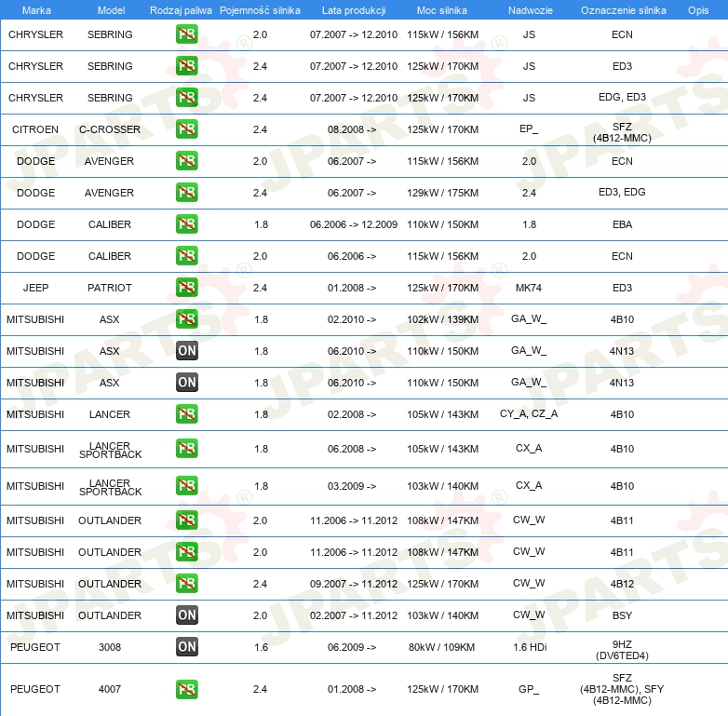Click petrol icon in Outlander 4B12 row
Viewport: 728px width, 716px height.
click(186, 583)
